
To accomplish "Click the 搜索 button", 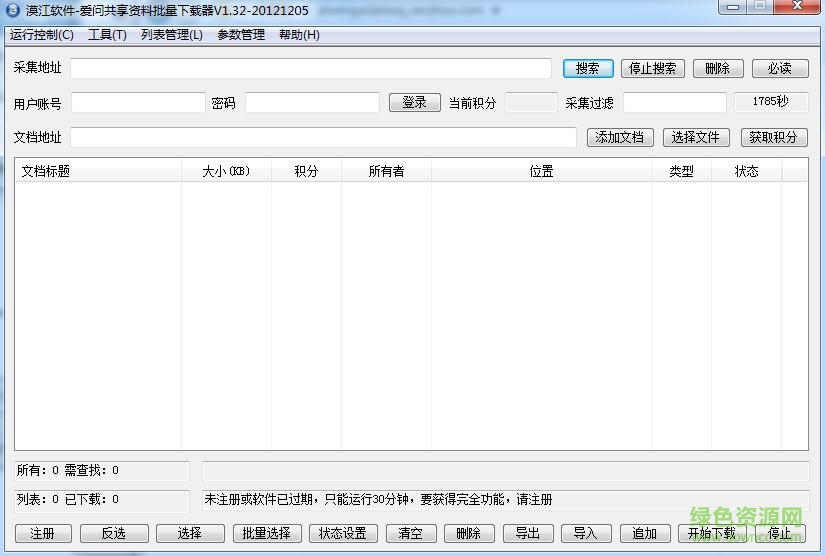I will (x=588, y=68).
